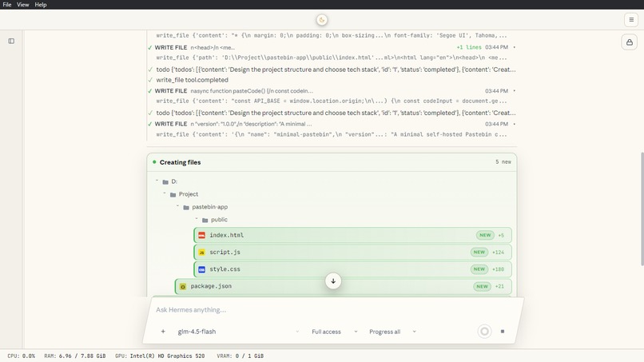Screen dimensions: 644x362
Task: Click the VRAM 0 / 1 GiB status
Action: point(240,356)
